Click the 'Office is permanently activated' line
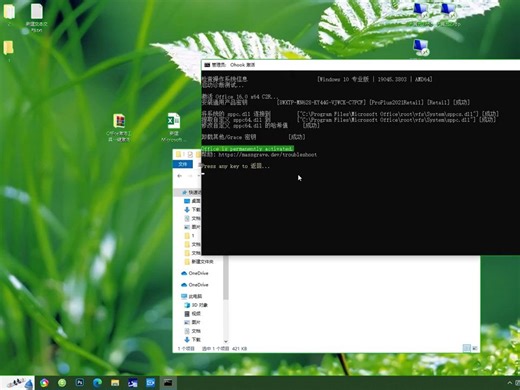This screenshot has width=520, height=390. point(248,149)
